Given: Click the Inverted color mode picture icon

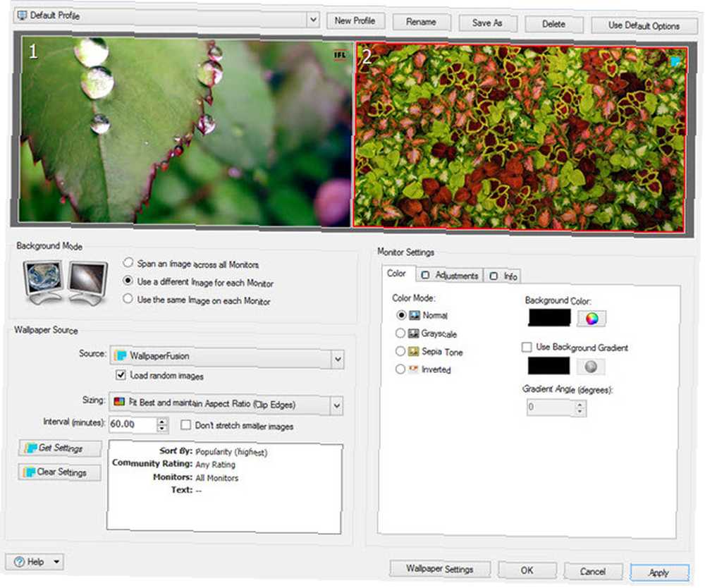Looking at the screenshot, I should point(413,369).
